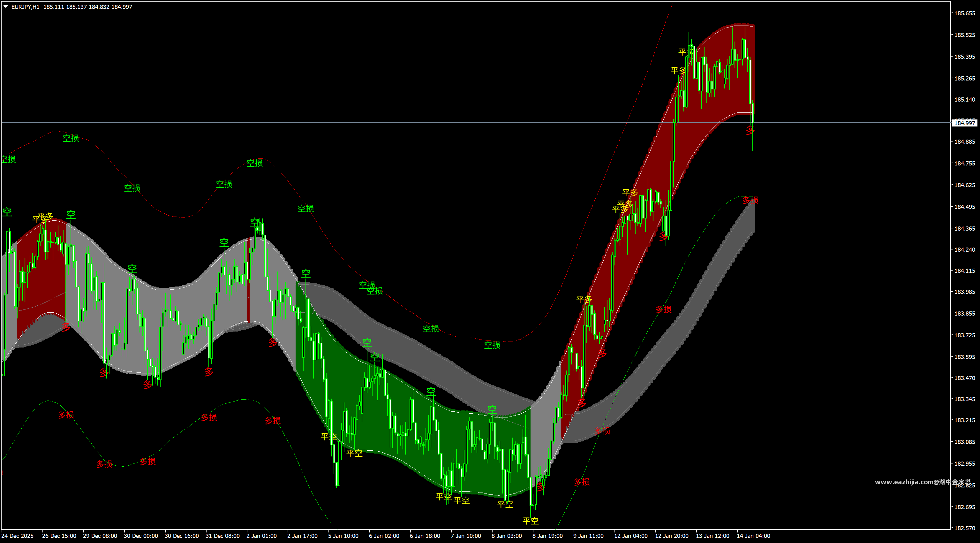Screen dimensions: 980x543
Task: Click the 6 Jan 18:00 time label
Action: pyautogui.click(x=425, y=536)
